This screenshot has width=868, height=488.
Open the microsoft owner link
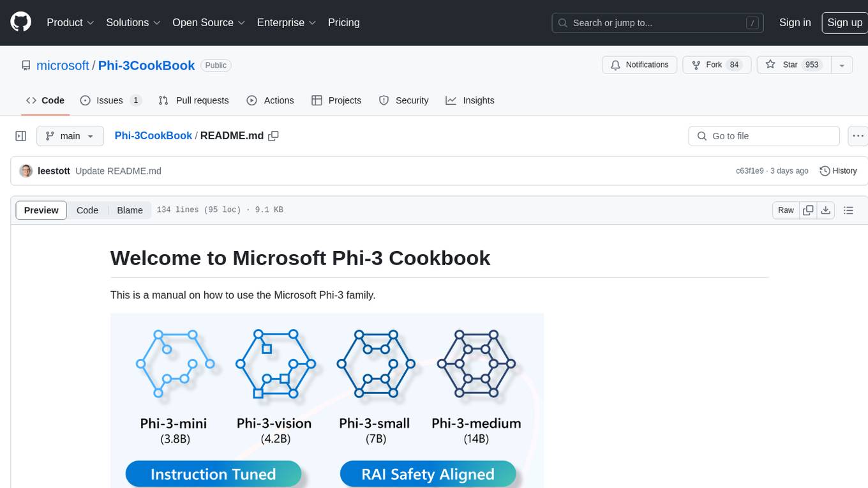[x=63, y=65]
